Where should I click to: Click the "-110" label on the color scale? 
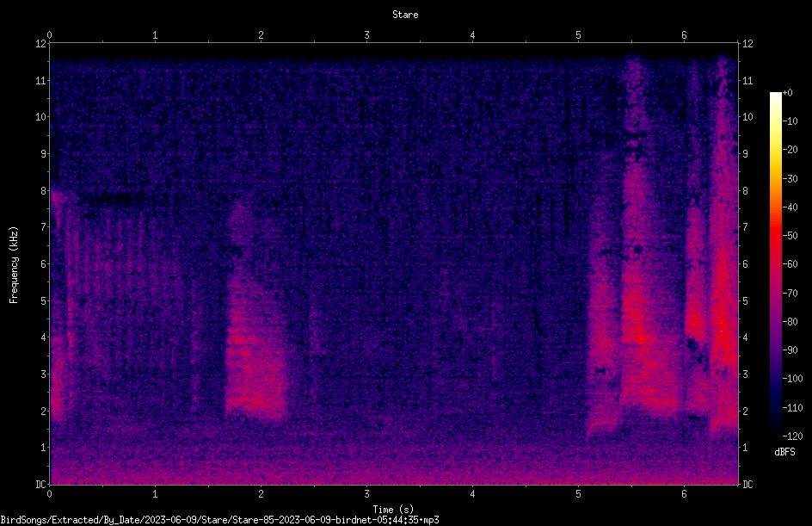coord(792,408)
